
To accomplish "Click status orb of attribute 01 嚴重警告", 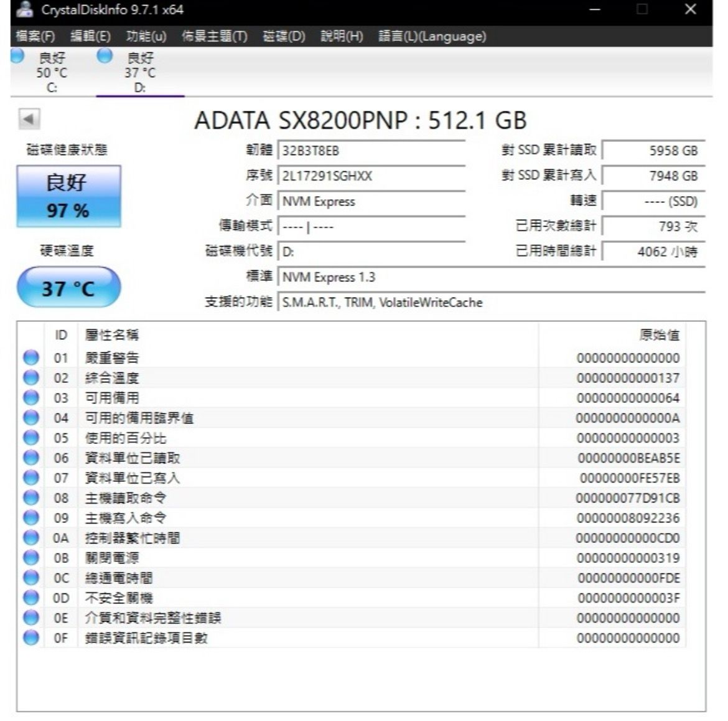I will 31,357.
